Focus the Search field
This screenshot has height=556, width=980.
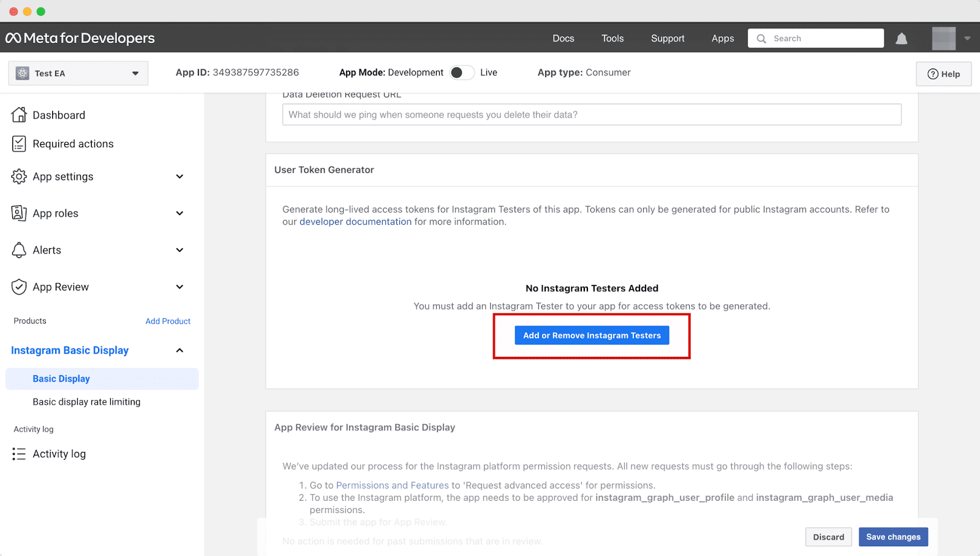tap(816, 38)
